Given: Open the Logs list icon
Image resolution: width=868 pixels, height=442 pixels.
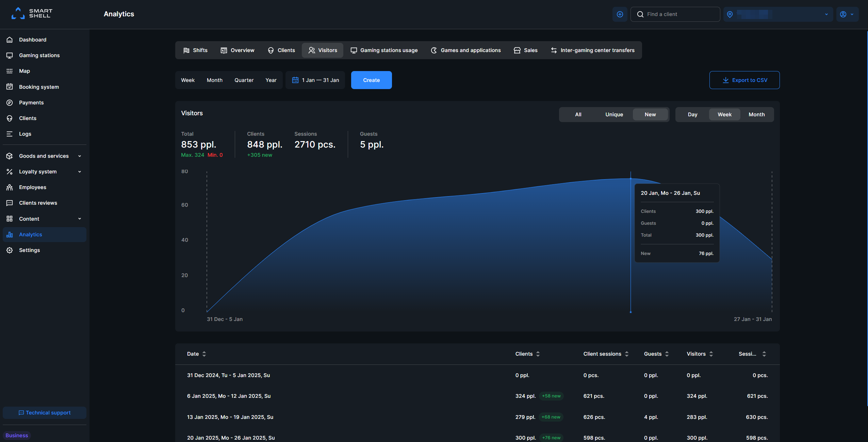Looking at the screenshot, I should [10, 134].
